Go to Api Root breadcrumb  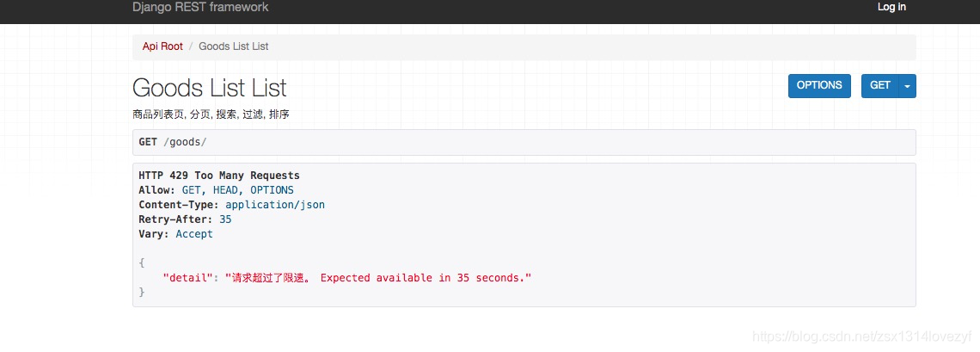162,46
